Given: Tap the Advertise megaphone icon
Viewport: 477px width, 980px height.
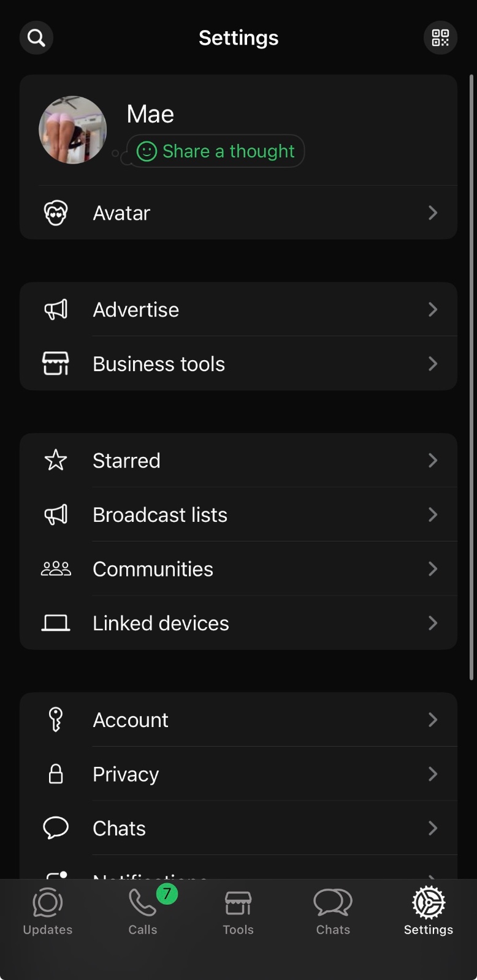Looking at the screenshot, I should pos(56,310).
